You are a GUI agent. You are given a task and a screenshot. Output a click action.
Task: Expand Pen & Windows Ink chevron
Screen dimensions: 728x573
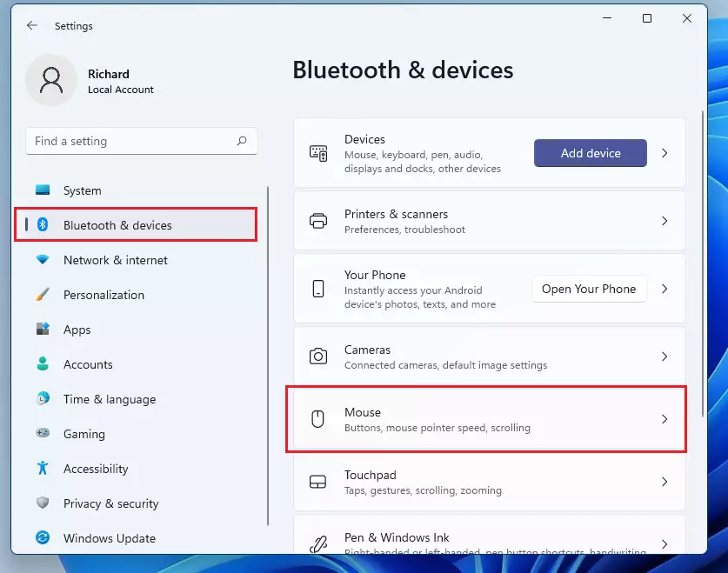(665, 544)
